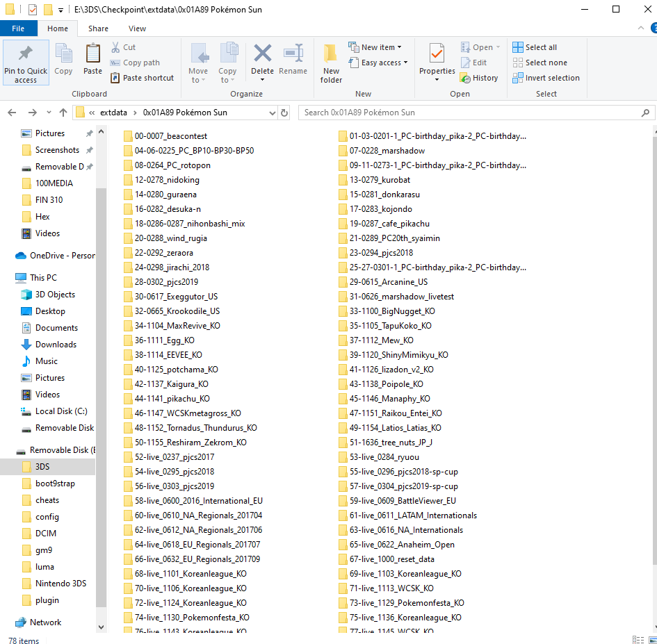
Task: Click the Paste icon
Action: [x=92, y=60]
